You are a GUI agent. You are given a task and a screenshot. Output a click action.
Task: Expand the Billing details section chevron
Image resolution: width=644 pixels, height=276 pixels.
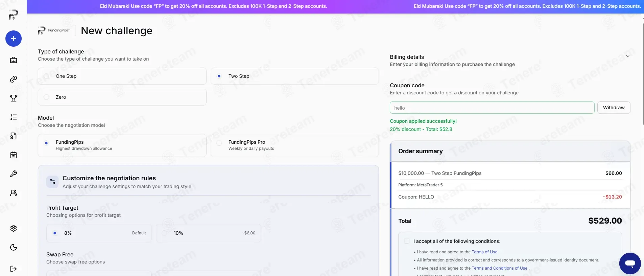[627, 56]
